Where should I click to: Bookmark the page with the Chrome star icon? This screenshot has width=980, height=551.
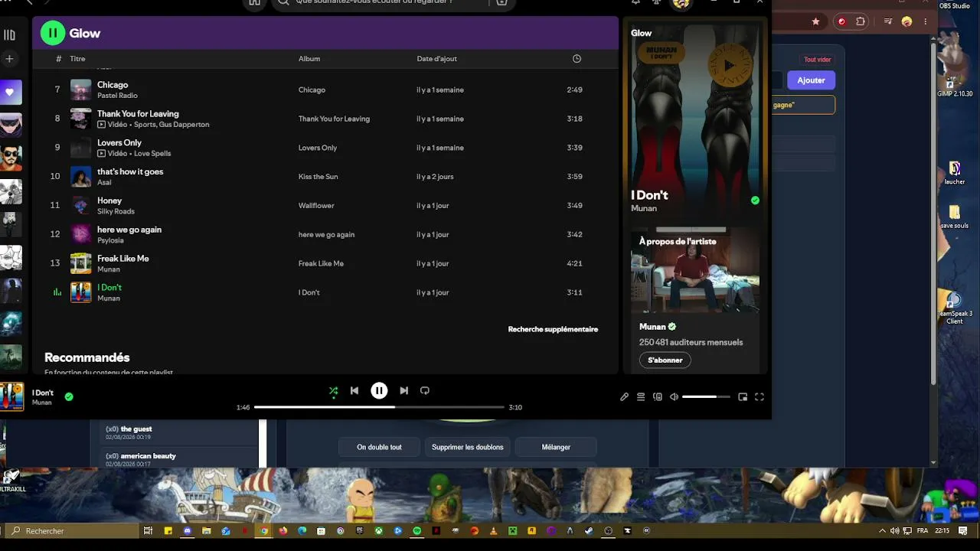pyautogui.click(x=816, y=21)
